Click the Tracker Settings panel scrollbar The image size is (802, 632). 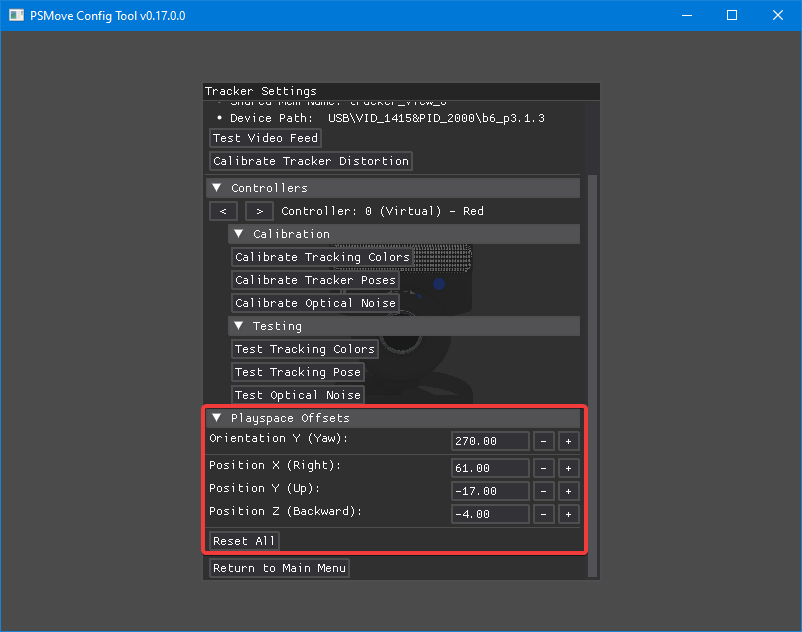(592, 375)
